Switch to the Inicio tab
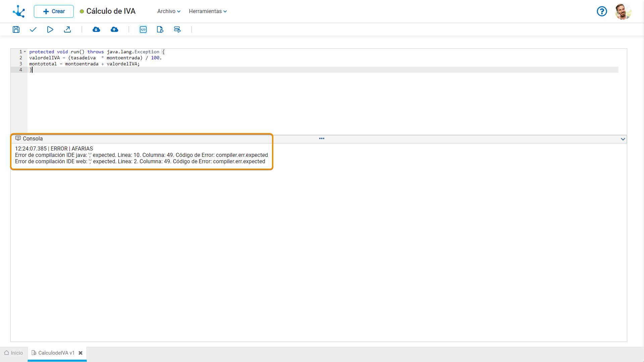This screenshot has width=644, height=362. [14, 353]
